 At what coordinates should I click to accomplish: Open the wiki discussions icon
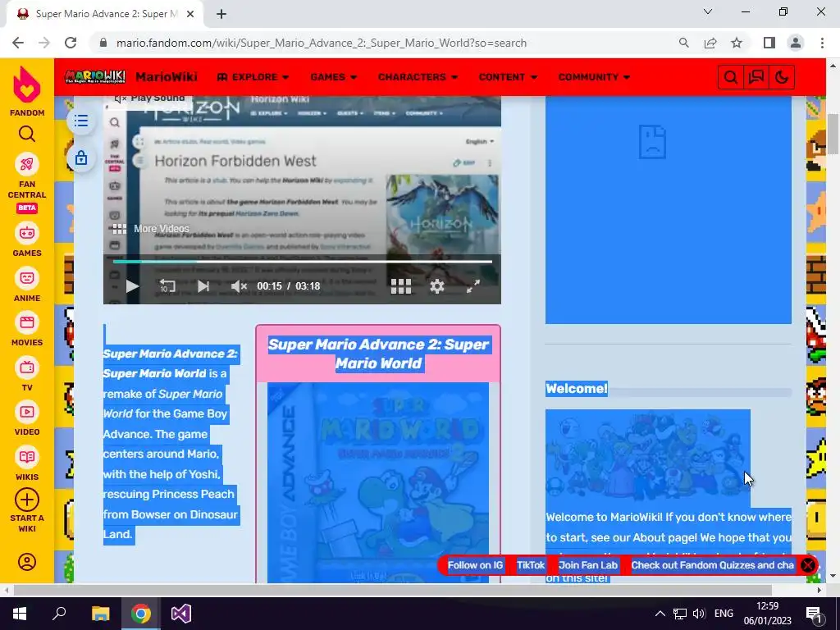756,77
